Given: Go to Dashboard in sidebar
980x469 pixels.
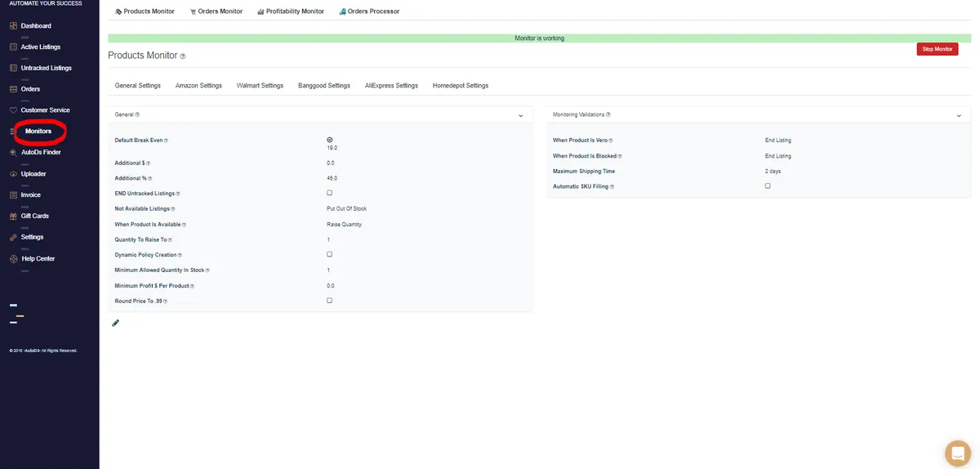Looking at the screenshot, I should coord(36,26).
